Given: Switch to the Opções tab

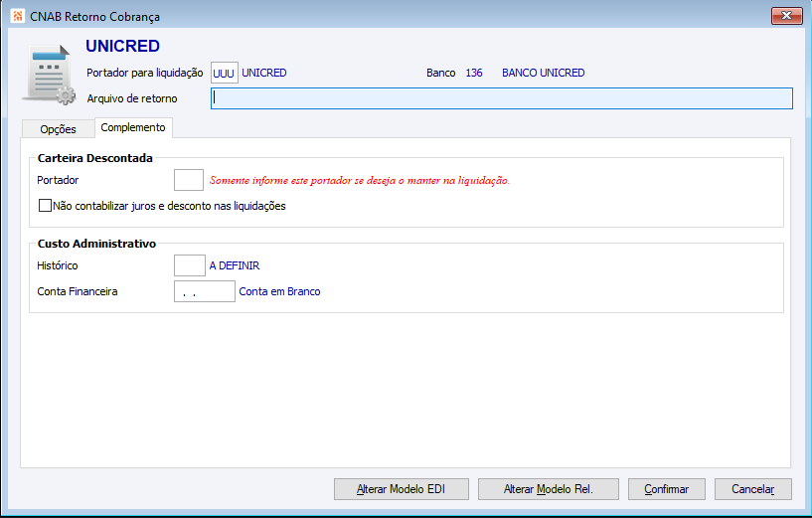Looking at the screenshot, I should (x=58, y=129).
